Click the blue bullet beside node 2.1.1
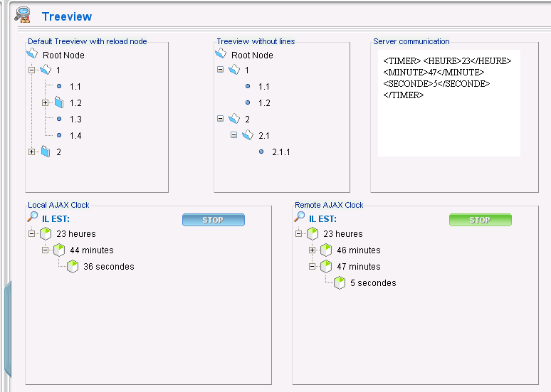The height and width of the screenshot is (392, 551). tap(261, 152)
